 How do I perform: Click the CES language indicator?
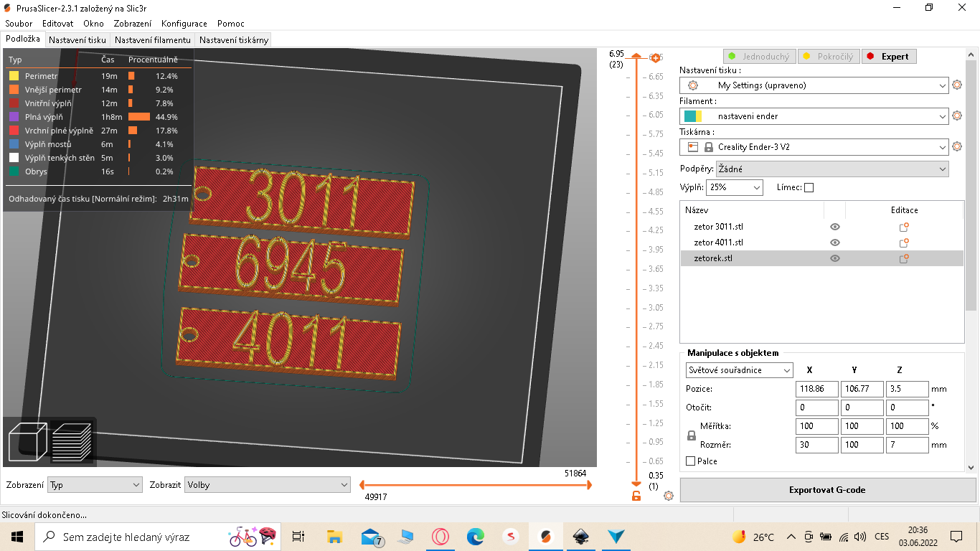point(882,537)
